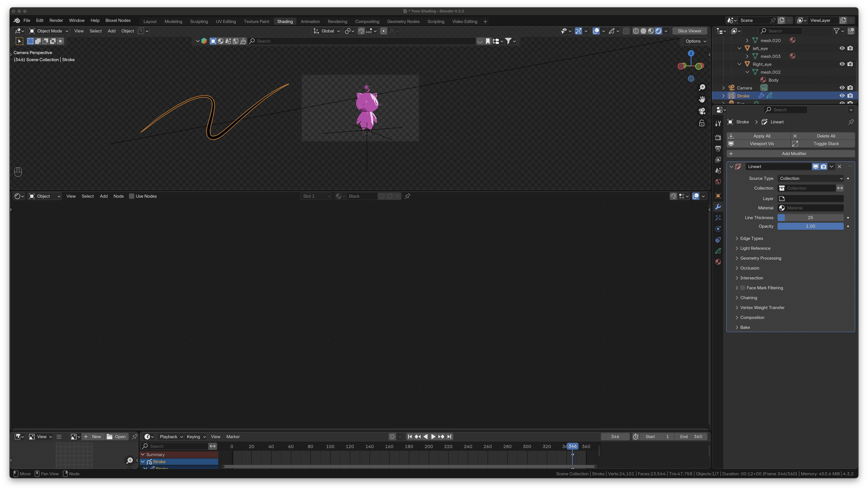This screenshot has width=868, height=490.
Task: Hide the Stroke object in viewport
Action: [x=842, y=96]
